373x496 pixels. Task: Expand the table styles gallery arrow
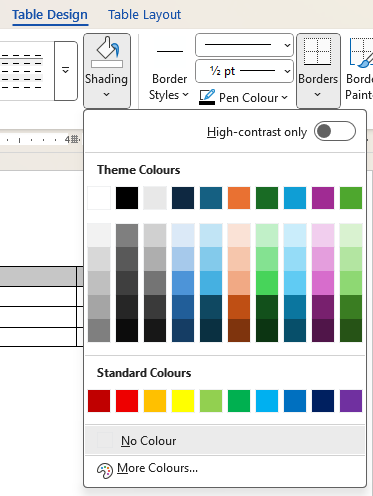pyautogui.click(x=66, y=71)
